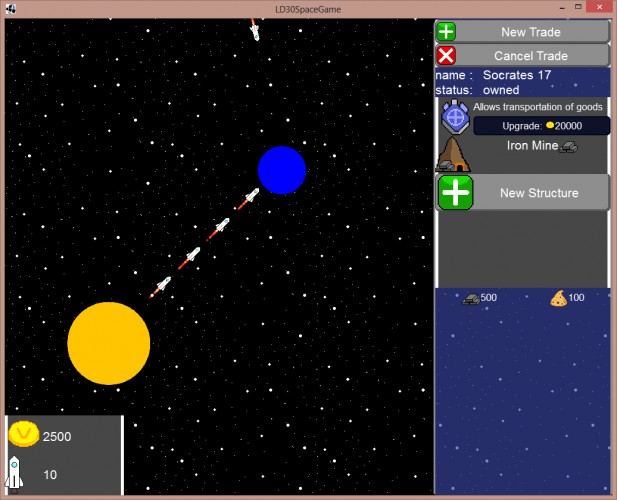Screen dimensions: 617x500
Task: Select the spaceport transportation structure icon
Action: (x=455, y=116)
